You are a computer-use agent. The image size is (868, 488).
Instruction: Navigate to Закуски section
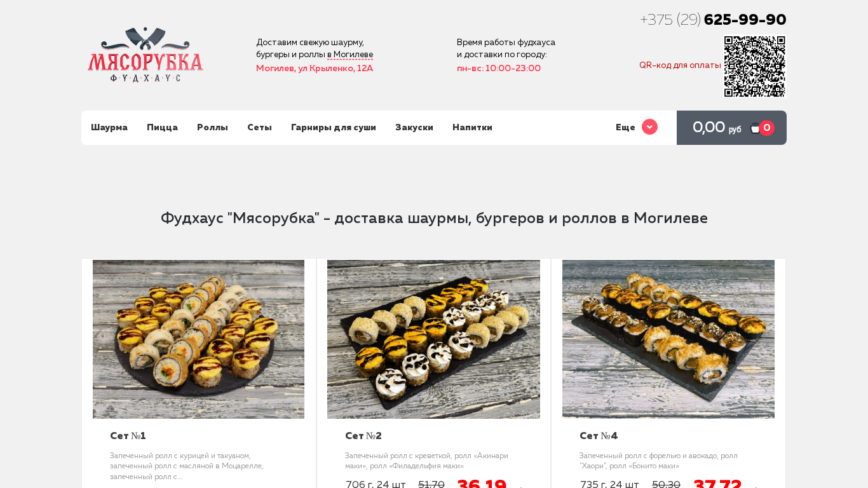414,128
